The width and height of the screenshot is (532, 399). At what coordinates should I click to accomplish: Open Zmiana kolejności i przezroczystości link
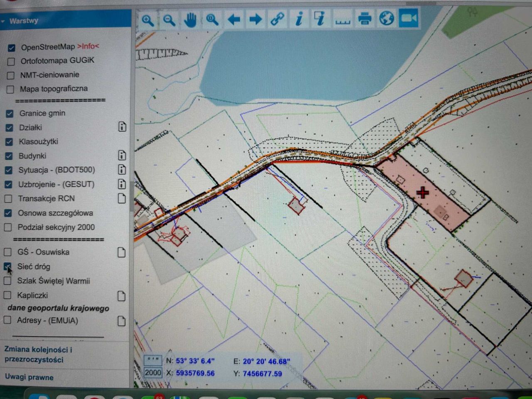click(38, 355)
